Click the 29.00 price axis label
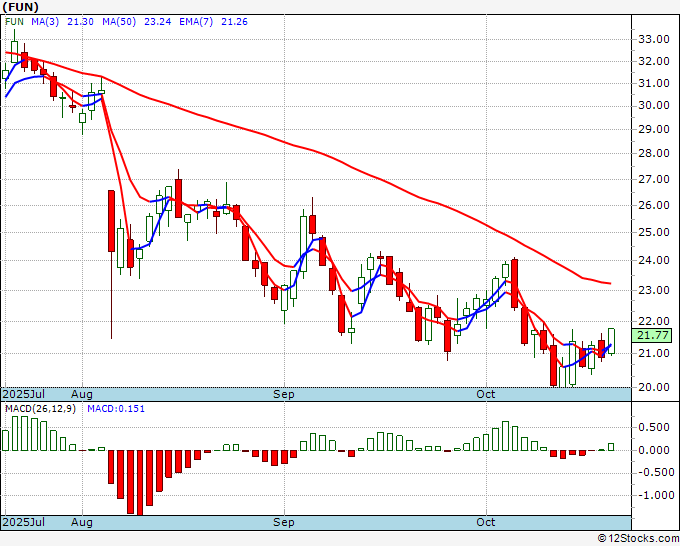The height and width of the screenshot is (546, 680). pos(654,129)
